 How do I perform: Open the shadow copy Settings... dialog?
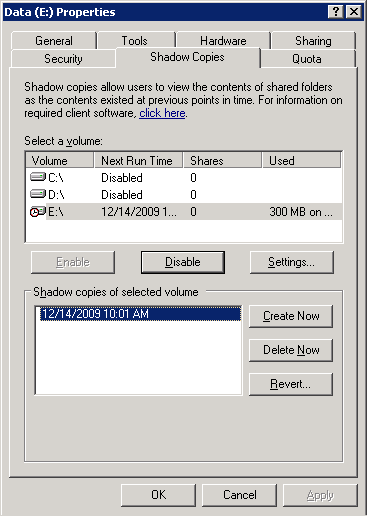tap(291, 262)
